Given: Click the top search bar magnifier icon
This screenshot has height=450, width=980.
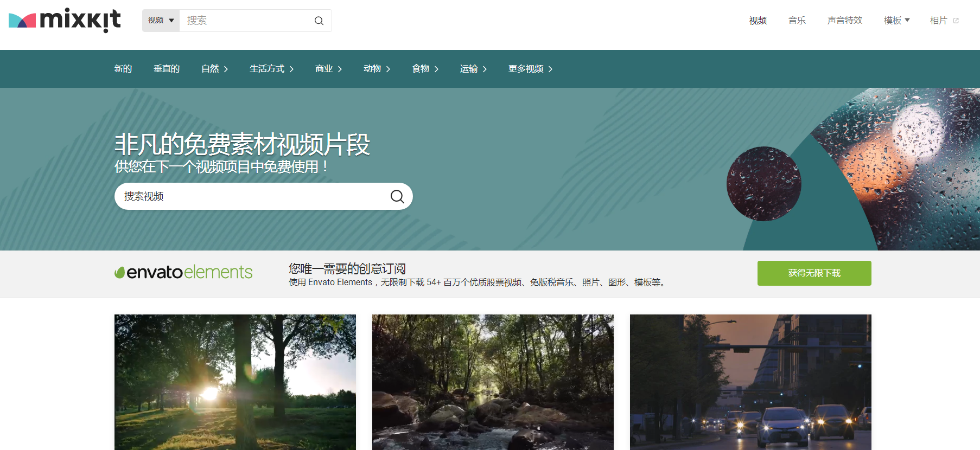Looking at the screenshot, I should 319,21.
